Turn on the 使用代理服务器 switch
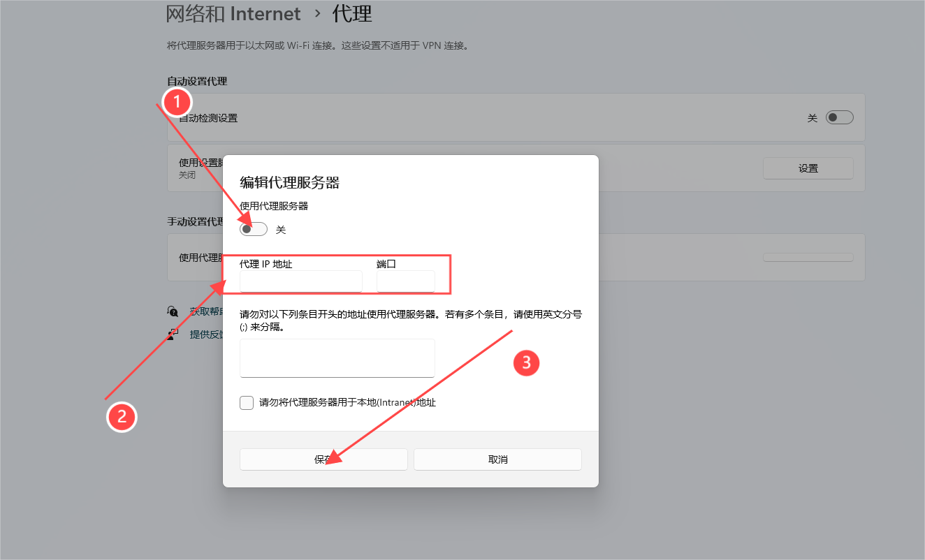The image size is (925, 560). tap(253, 228)
